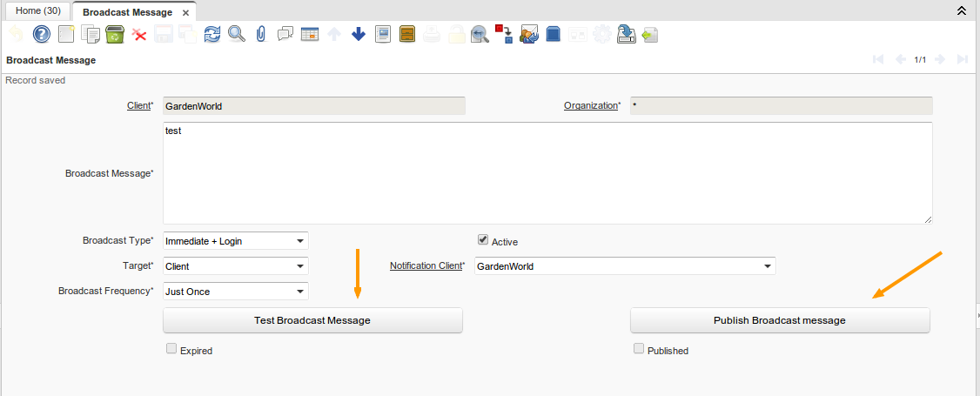980x396 pixels.
Task: Tick the Expired checkbox
Action: (x=171, y=349)
